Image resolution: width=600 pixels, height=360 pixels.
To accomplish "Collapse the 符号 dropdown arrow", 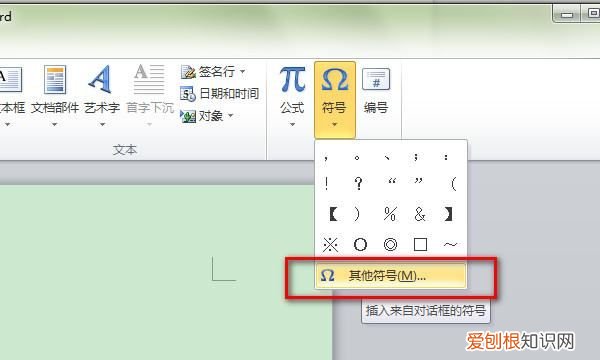I will [335, 124].
